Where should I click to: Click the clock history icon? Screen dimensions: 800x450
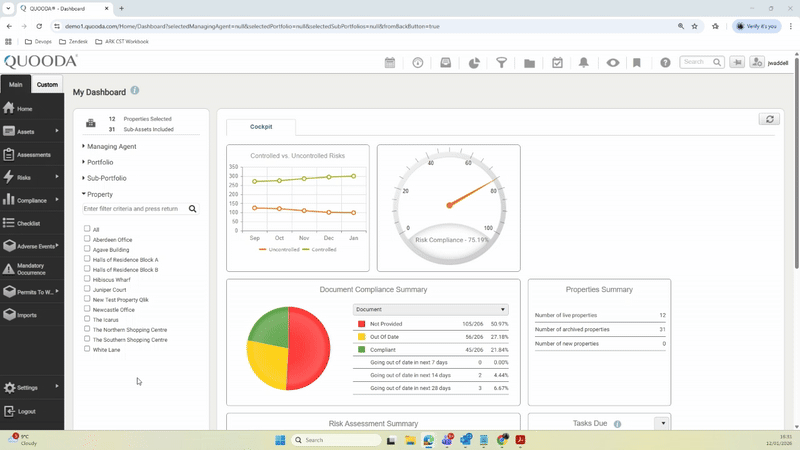pos(418,63)
